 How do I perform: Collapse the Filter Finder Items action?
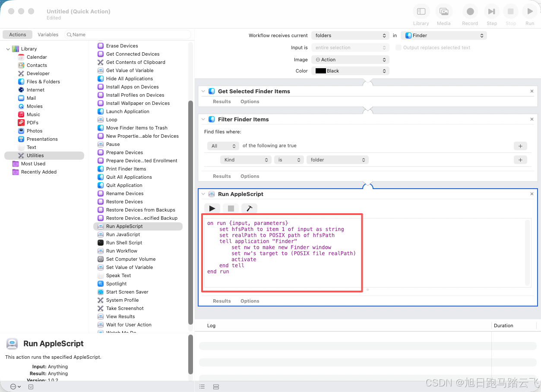click(203, 119)
